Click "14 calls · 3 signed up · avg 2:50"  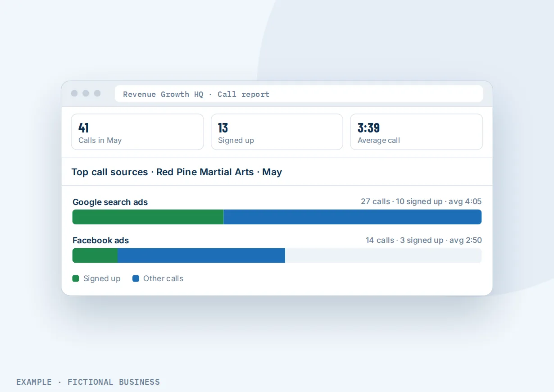424,240
